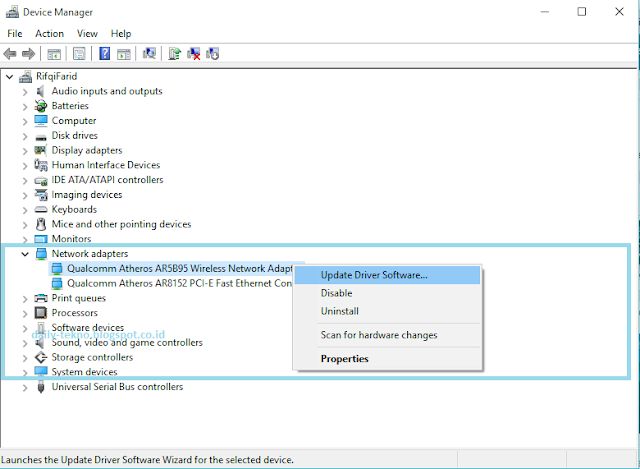
Task: Click the Imaging devices category icon
Action: click(x=41, y=195)
